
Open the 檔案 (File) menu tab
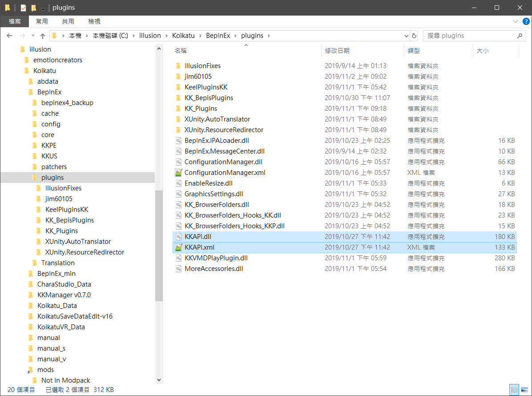15,21
